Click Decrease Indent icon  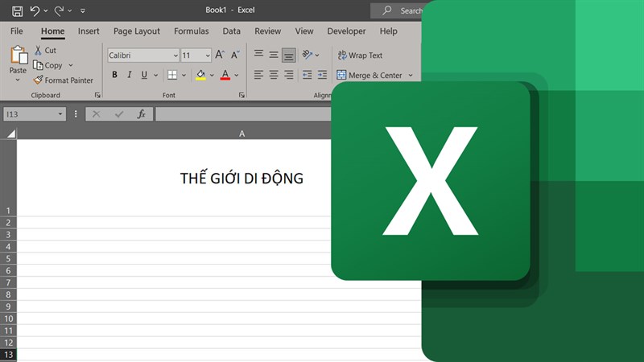pyautogui.click(x=307, y=75)
